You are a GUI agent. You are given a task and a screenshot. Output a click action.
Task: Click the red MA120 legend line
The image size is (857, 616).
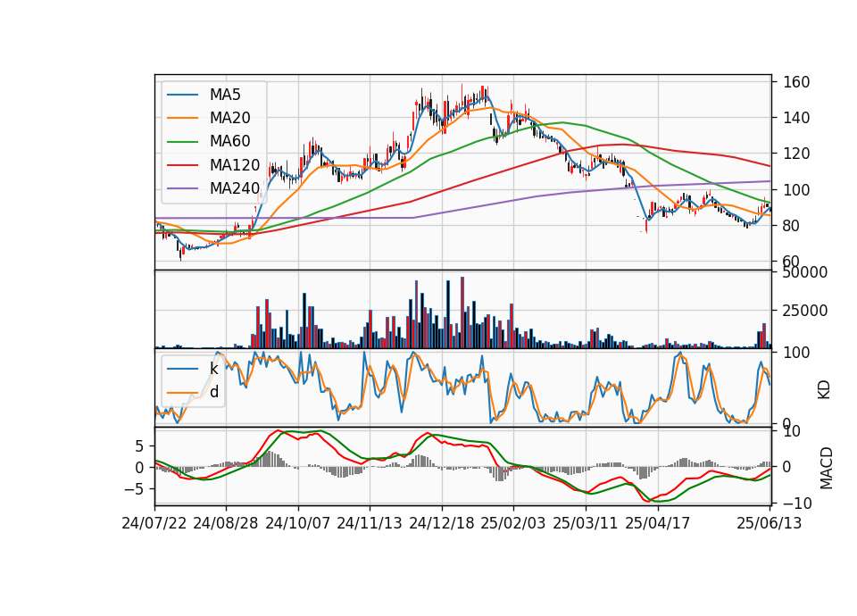tap(182, 165)
